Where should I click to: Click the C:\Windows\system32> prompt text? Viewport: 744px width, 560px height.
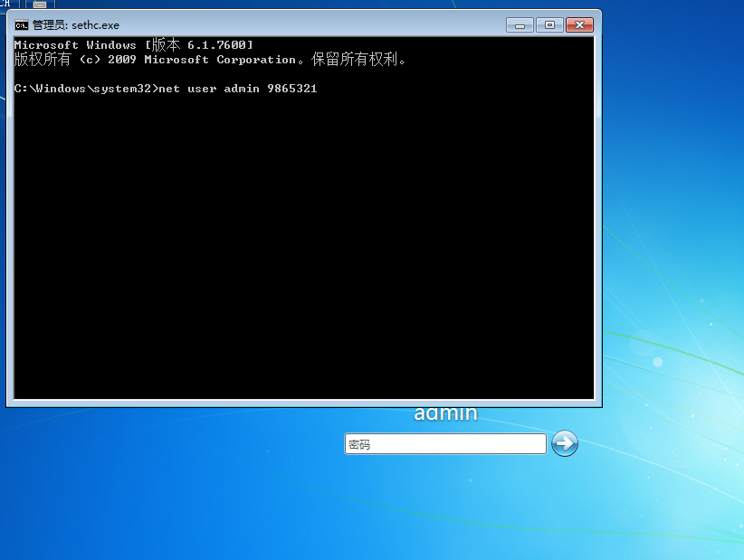[x=85, y=89]
